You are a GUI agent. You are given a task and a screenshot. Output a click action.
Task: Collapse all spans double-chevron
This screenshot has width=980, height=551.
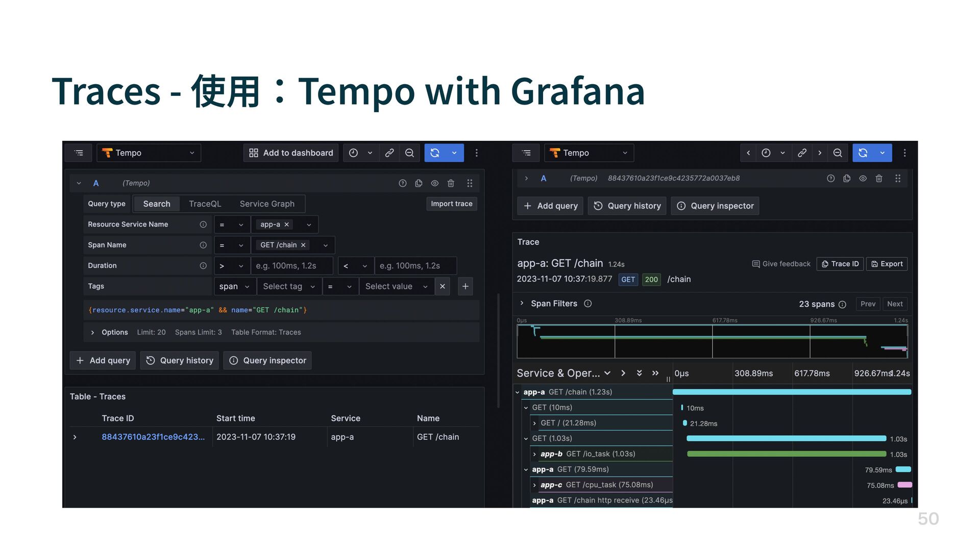click(x=639, y=373)
